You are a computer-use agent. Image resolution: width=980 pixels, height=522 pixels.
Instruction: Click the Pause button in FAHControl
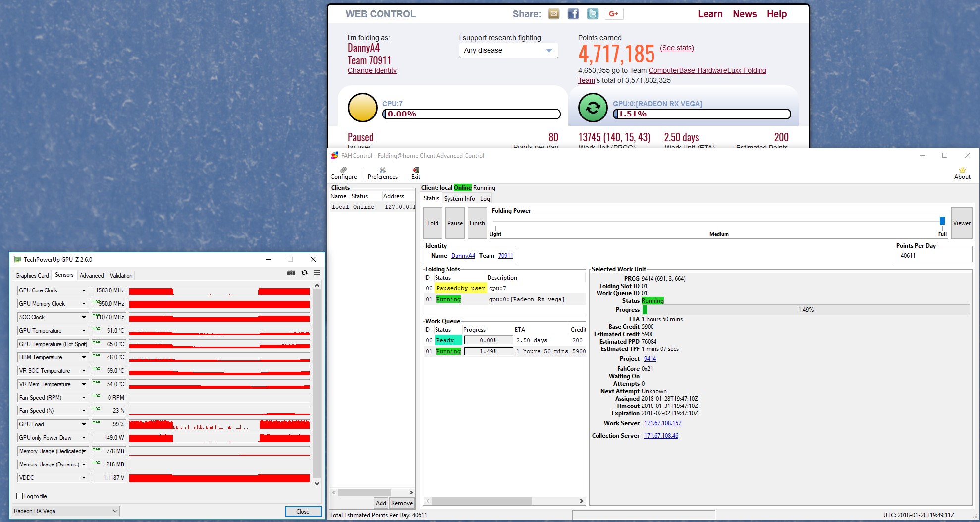[x=455, y=223]
